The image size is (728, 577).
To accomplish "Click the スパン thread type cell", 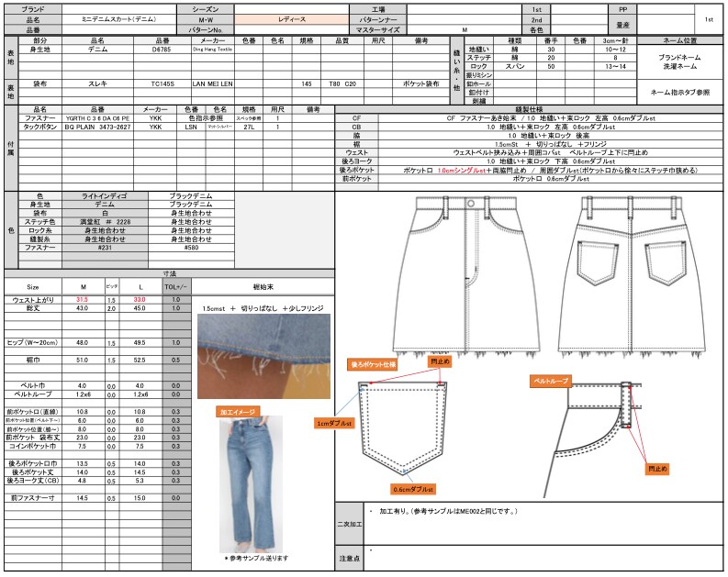I will [x=514, y=66].
